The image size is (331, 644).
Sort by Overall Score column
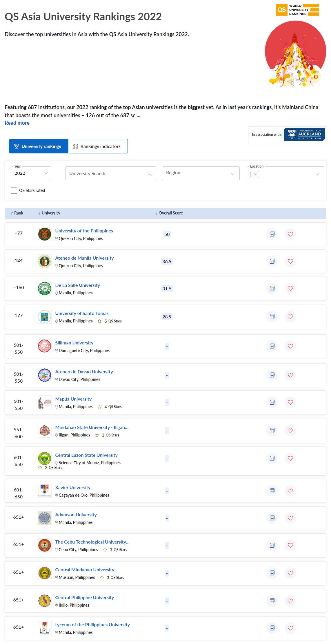point(169,213)
